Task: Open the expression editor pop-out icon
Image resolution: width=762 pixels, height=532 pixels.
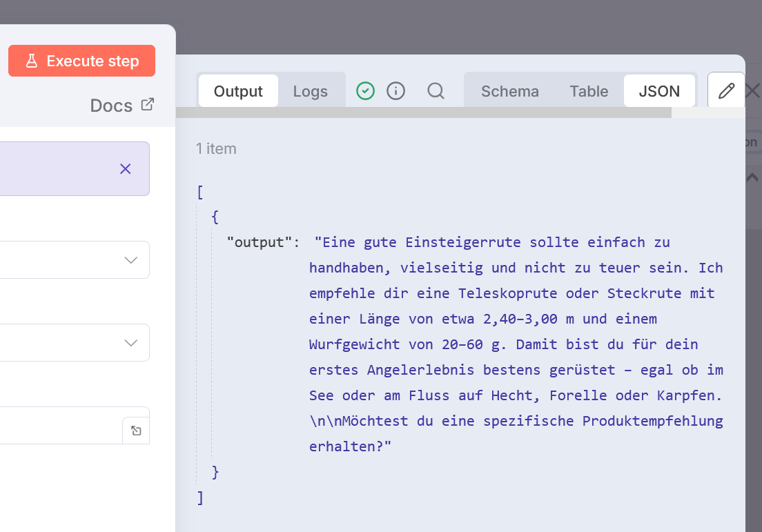Action: point(136,429)
